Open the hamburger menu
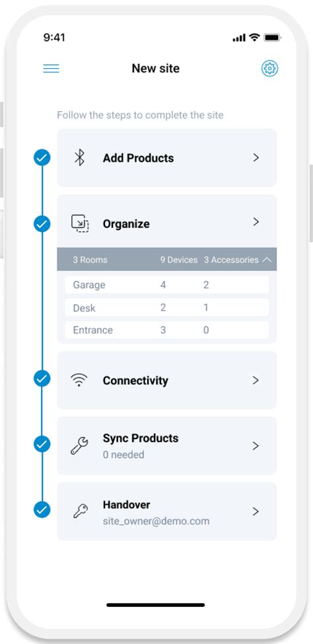 click(x=52, y=69)
